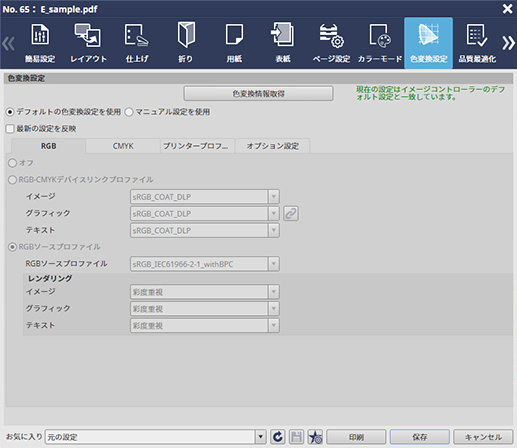The width and height of the screenshot is (517, 448).
Task: Open レンダリング テキスト 彩度重視 dropdown
Action: (x=205, y=326)
